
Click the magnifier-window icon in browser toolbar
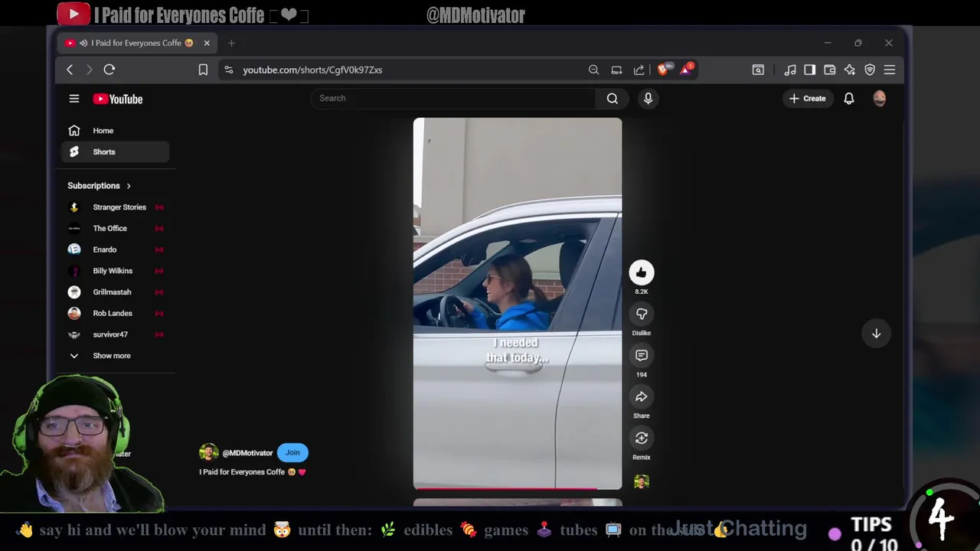[x=758, y=70]
